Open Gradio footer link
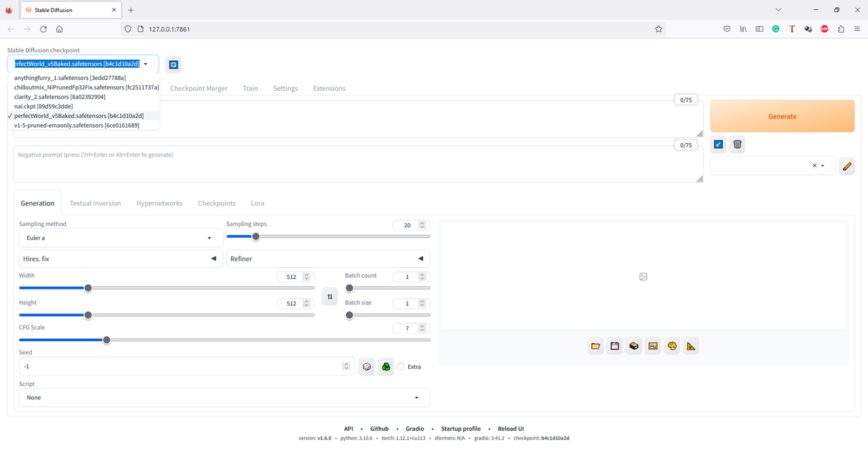This screenshot has width=868, height=470. point(415,429)
